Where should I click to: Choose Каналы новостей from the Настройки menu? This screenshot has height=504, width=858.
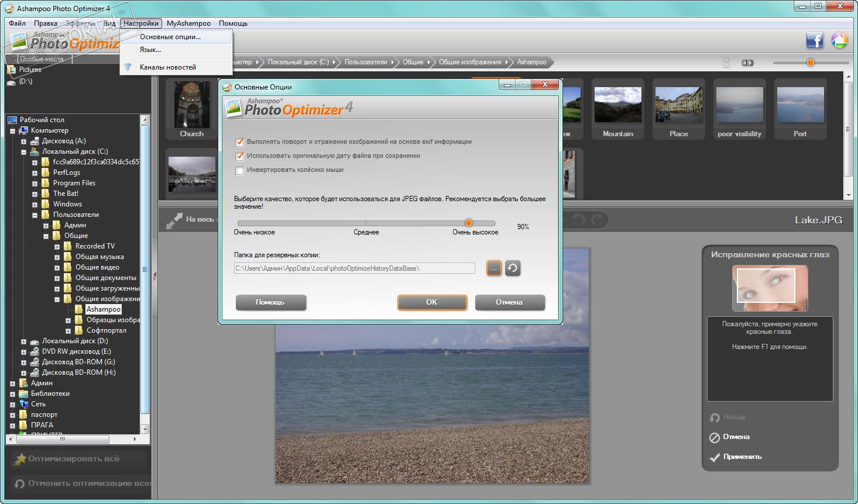pos(176,67)
